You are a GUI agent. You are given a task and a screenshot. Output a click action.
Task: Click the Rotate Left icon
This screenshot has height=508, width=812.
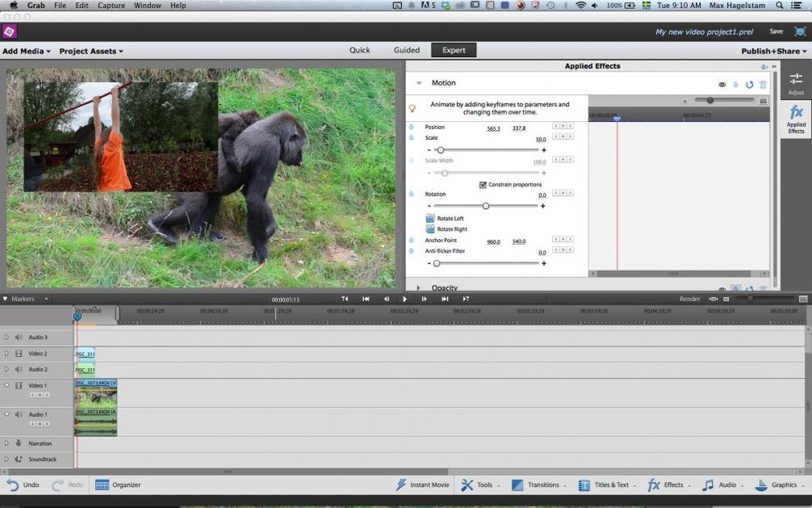coord(430,219)
